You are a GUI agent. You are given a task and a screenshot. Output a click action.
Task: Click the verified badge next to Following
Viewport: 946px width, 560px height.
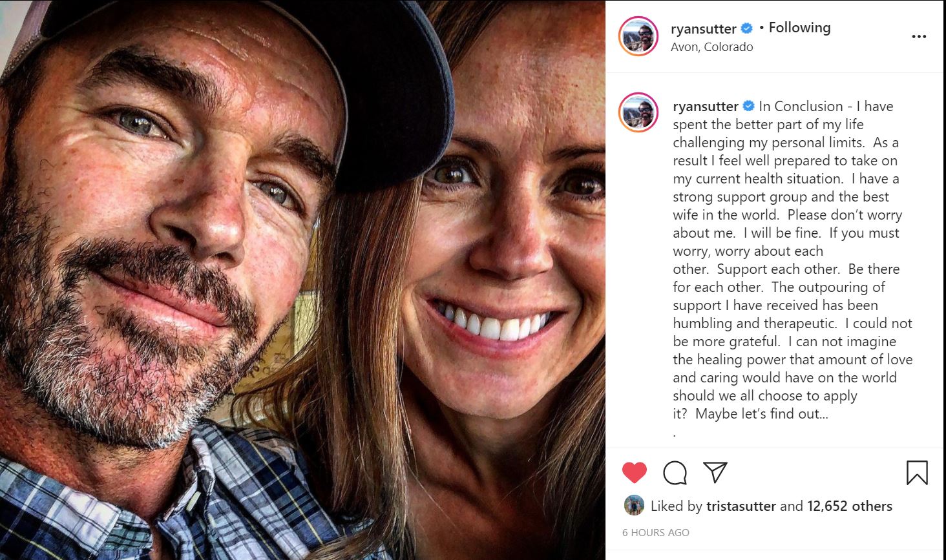click(x=746, y=28)
